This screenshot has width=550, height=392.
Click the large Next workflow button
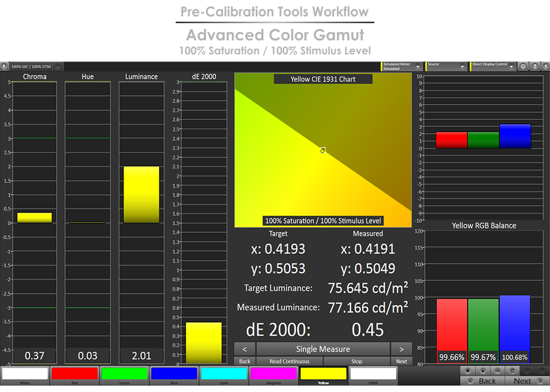point(527,381)
